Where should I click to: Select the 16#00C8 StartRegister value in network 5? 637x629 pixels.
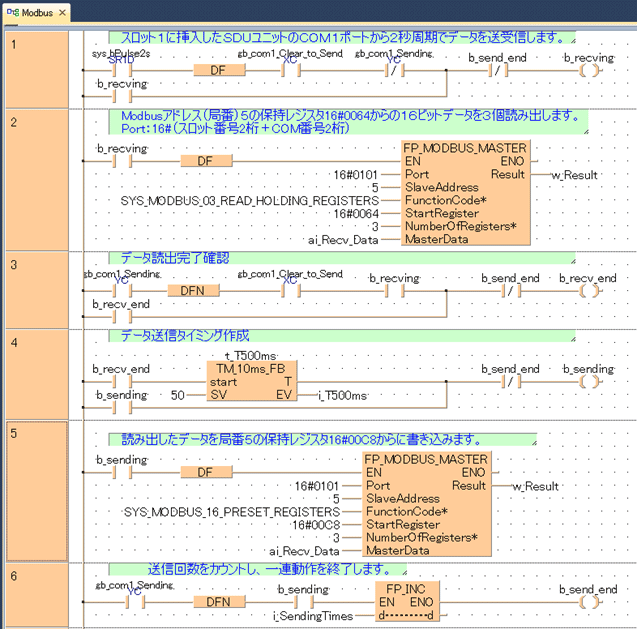click(x=310, y=524)
